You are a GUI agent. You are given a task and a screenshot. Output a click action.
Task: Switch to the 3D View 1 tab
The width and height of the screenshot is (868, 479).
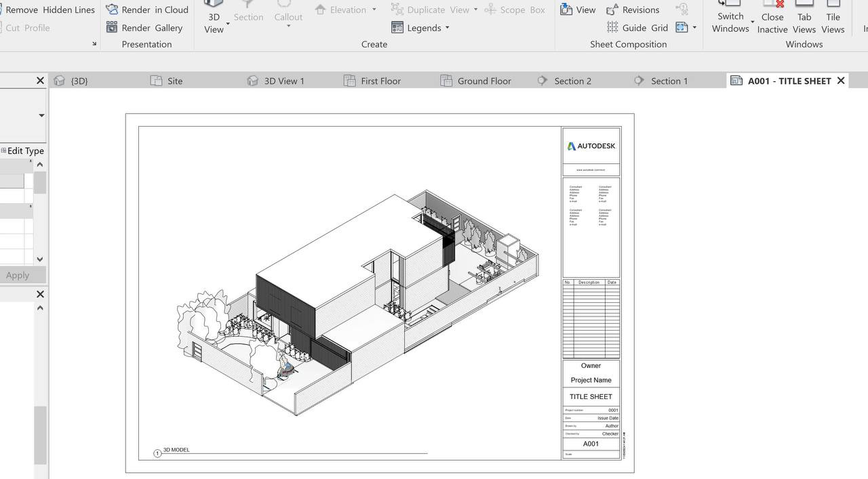tap(275, 81)
